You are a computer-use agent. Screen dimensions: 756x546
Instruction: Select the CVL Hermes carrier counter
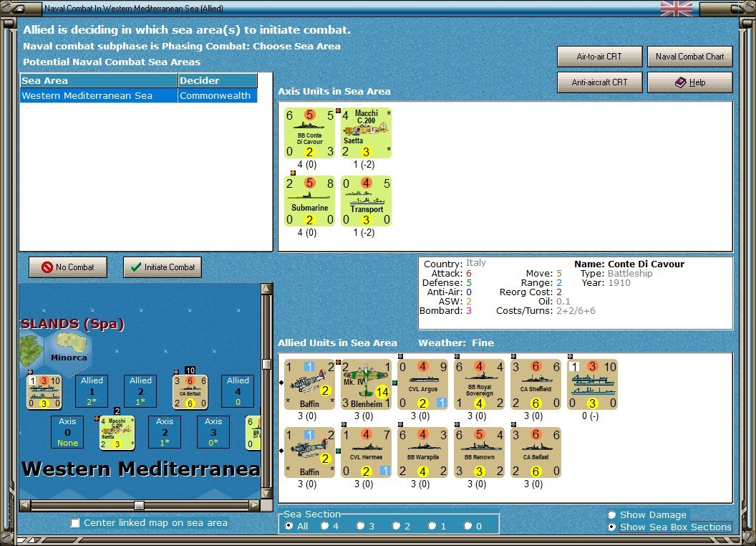366,452
